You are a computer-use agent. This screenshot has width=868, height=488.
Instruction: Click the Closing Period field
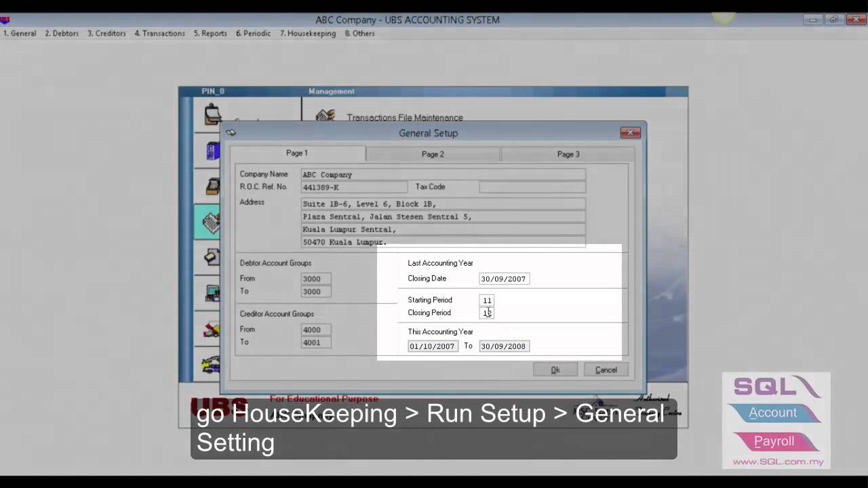[x=487, y=313]
